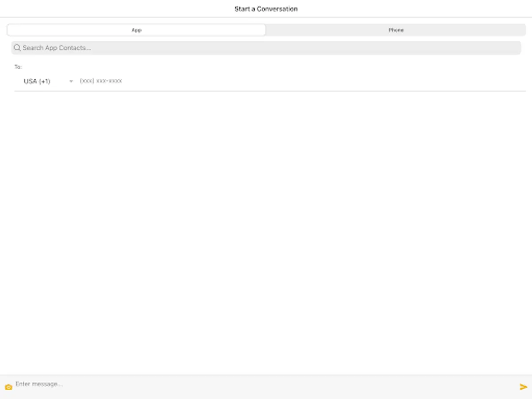Viewport: 532px width, 399px height.
Task: Switch to the Phone tab
Action: click(396, 30)
